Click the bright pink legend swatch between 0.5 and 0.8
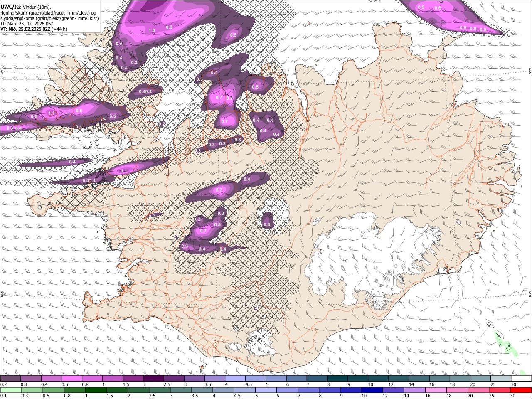 click(71, 379)
